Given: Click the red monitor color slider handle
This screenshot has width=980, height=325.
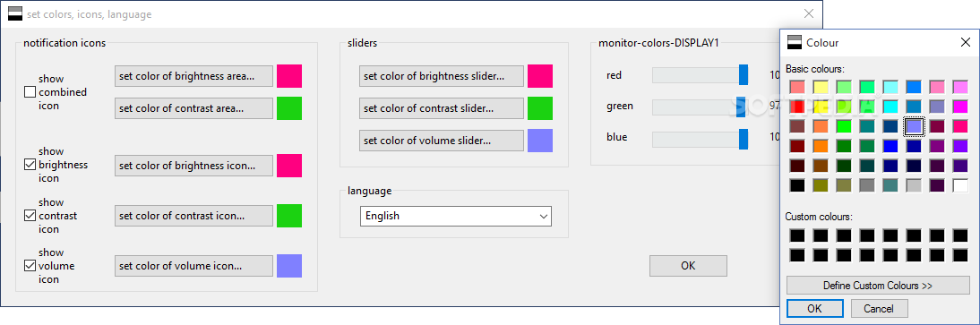Looking at the screenshot, I should tap(744, 74).
